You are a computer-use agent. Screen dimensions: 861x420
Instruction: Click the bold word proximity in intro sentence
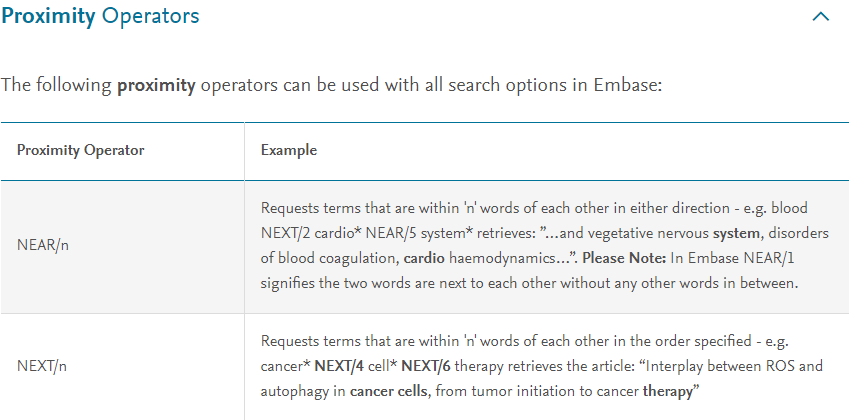point(156,86)
